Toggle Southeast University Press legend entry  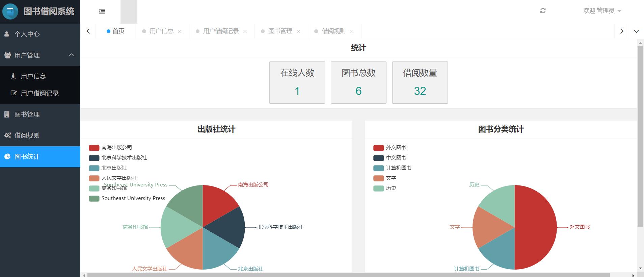click(x=127, y=198)
